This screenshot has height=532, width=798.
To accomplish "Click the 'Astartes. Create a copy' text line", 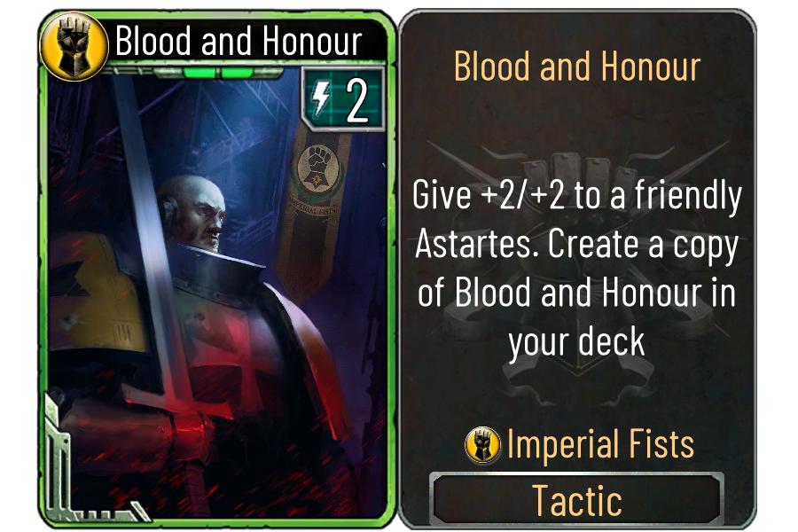I will click(x=576, y=245).
